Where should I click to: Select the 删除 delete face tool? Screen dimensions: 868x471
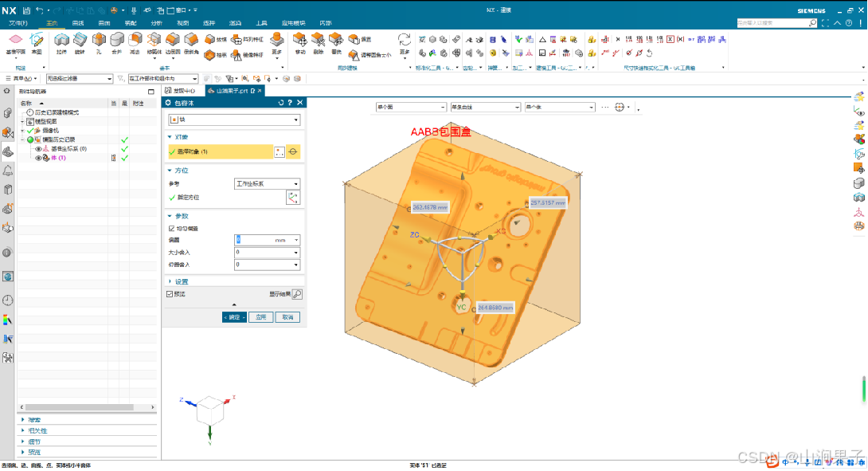pyautogui.click(x=318, y=43)
